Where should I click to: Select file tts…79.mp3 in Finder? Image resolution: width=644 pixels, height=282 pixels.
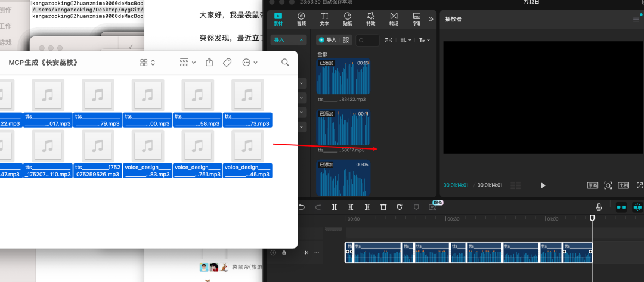click(x=98, y=103)
